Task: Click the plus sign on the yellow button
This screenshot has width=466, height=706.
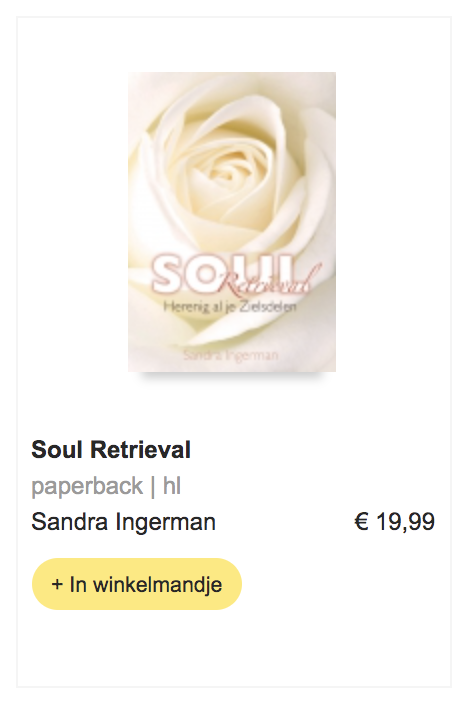Action: [x=57, y=584]
